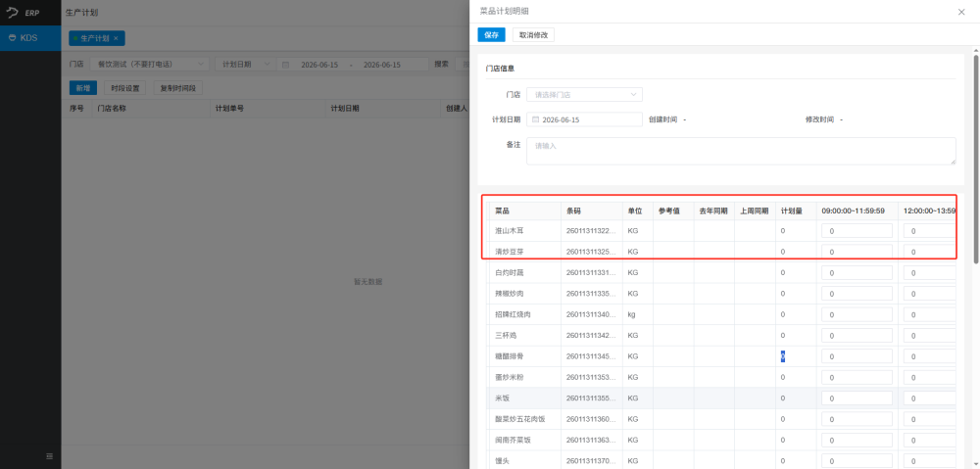Open the 请选择门店 dropdown

pyautogui.click(x=584, y=95)
